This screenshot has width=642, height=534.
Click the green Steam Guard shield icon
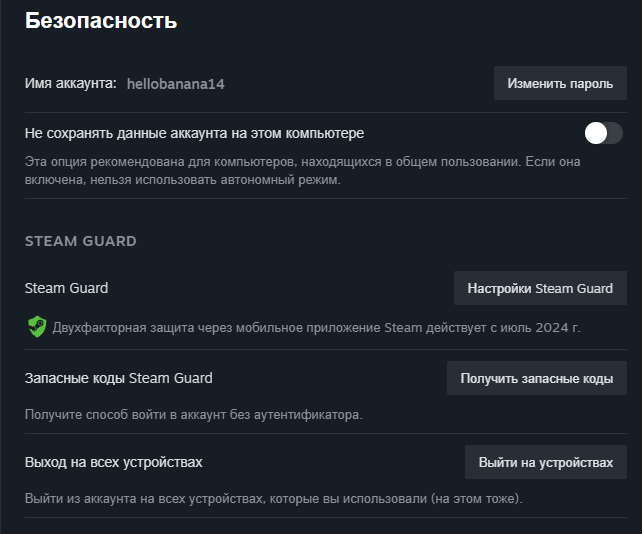37,327
